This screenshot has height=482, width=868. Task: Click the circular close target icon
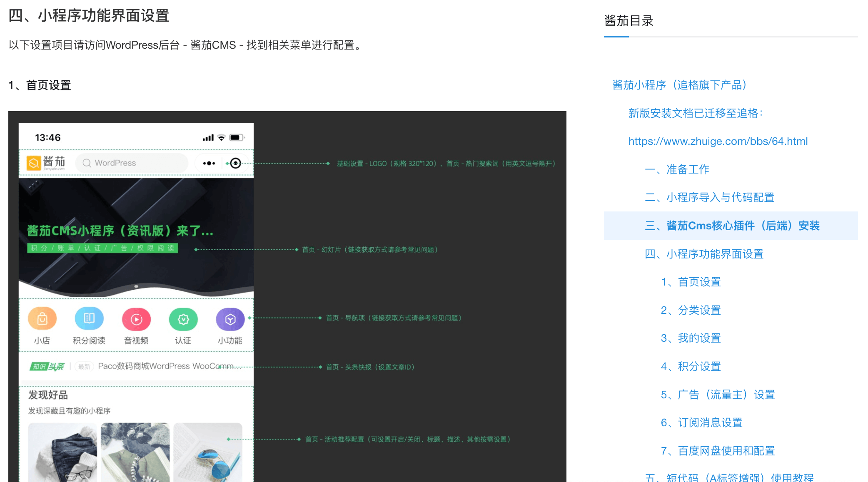click(236, 163)
